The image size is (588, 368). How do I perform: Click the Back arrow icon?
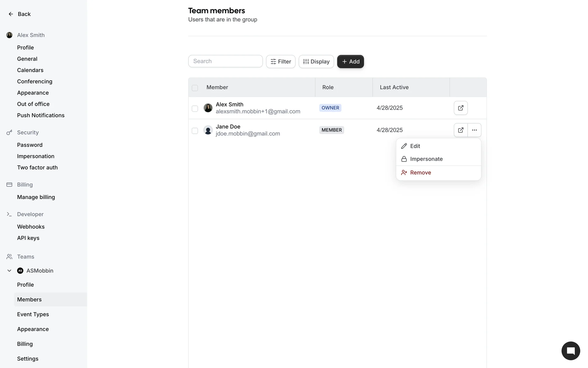click(11, 14)
